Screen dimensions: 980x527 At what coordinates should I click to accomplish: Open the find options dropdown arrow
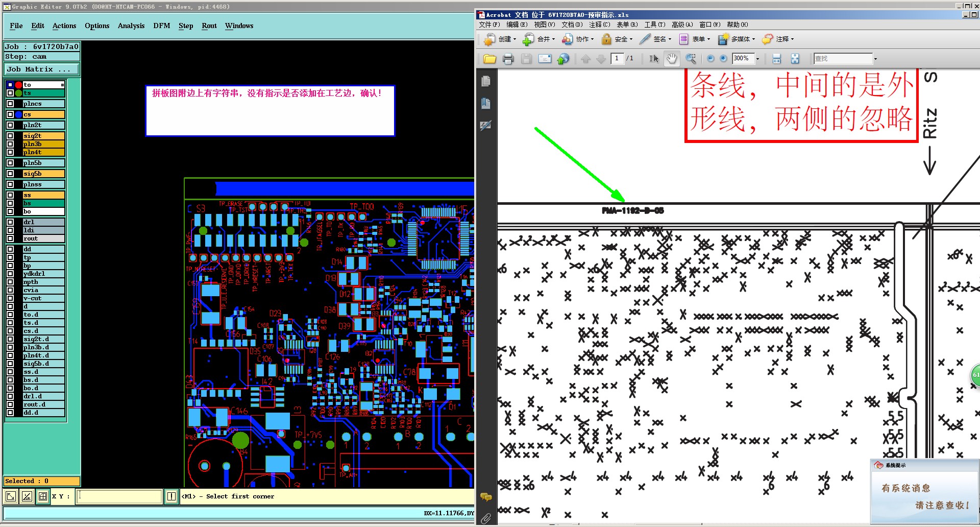coord(875,59)
